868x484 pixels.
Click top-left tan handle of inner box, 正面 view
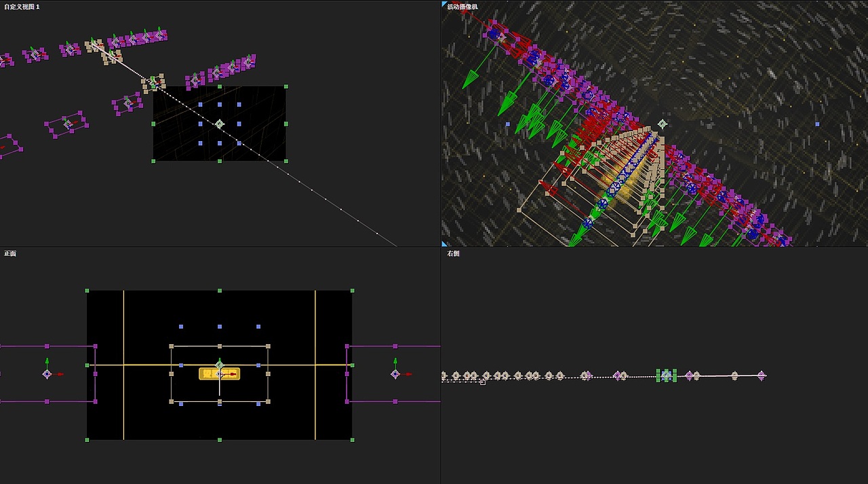click(171, 346)
